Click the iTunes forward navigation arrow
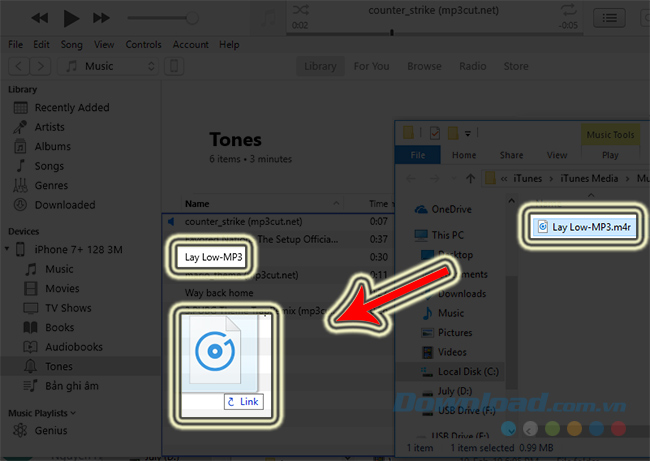 click(x=40, y=66)
